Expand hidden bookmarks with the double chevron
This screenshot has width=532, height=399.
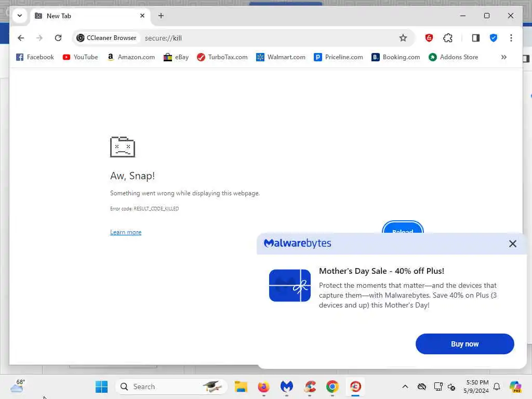pyautogui.click(x=504, y=57)
